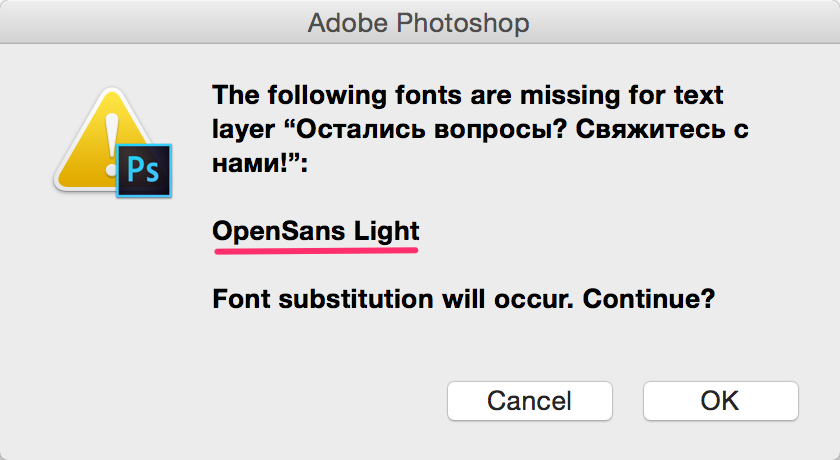Click the word Light in the font name
Image resolution: width=840 pixels, height=460 pixels.
[x=385, y=232]
